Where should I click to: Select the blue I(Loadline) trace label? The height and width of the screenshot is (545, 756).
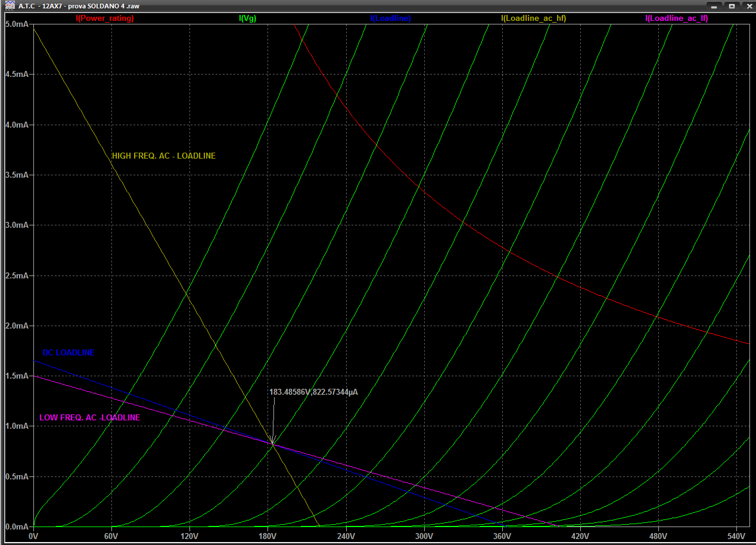coord(390,18)
